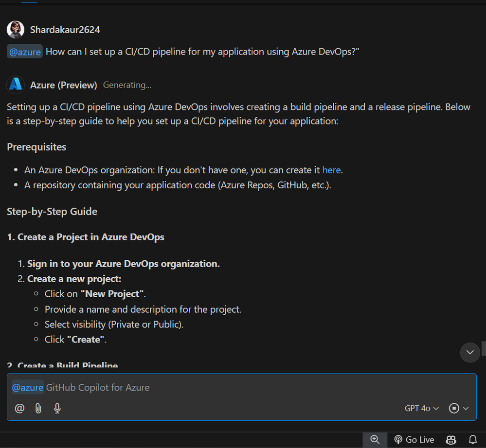Click the paperclip attach context icon

click(x=38, y=408)
